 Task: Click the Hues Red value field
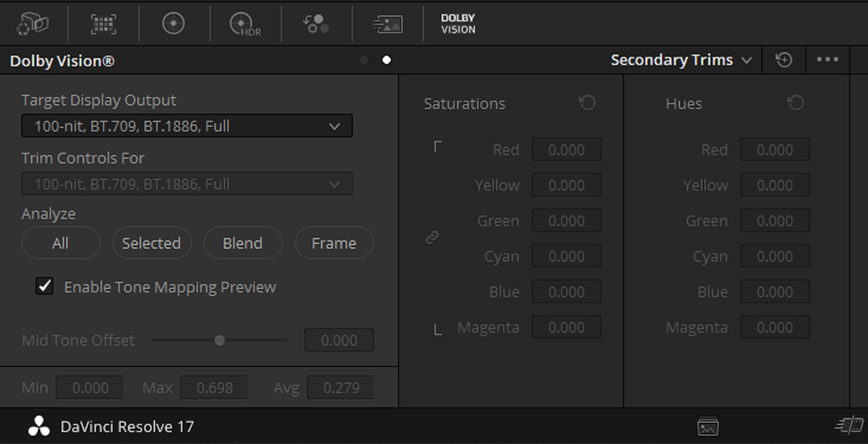tap(775, 150)
